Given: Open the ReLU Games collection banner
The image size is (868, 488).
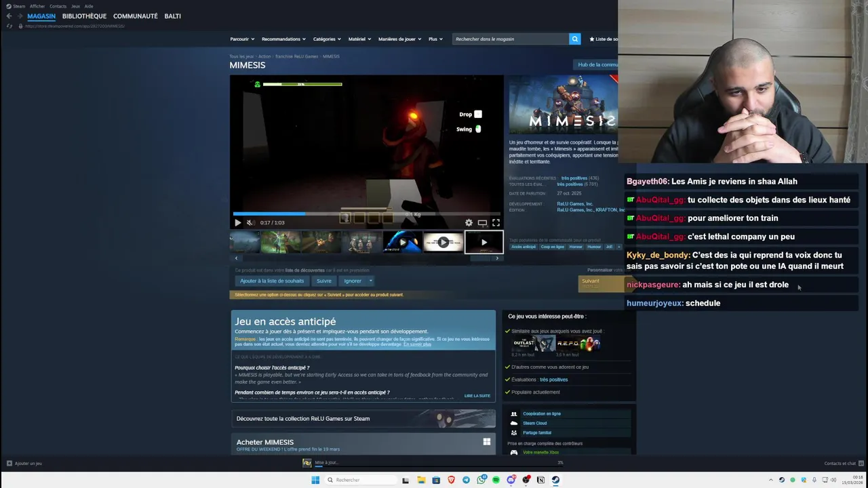Looking at the screenshot, I should coord(363,419).
